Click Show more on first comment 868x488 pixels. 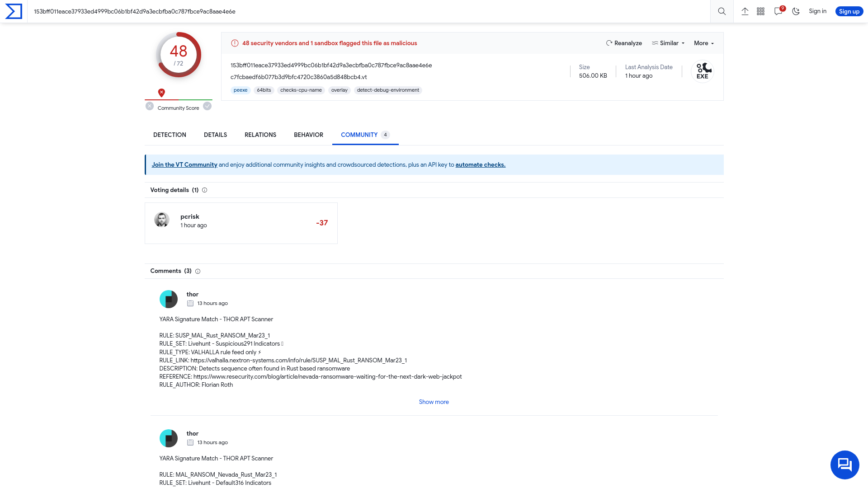[x=434, y=402]
